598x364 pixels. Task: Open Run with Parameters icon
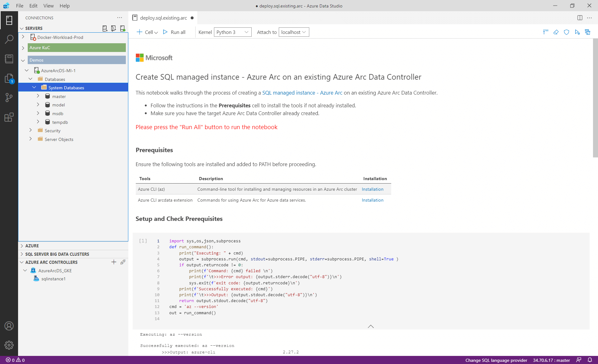(577, 32)
